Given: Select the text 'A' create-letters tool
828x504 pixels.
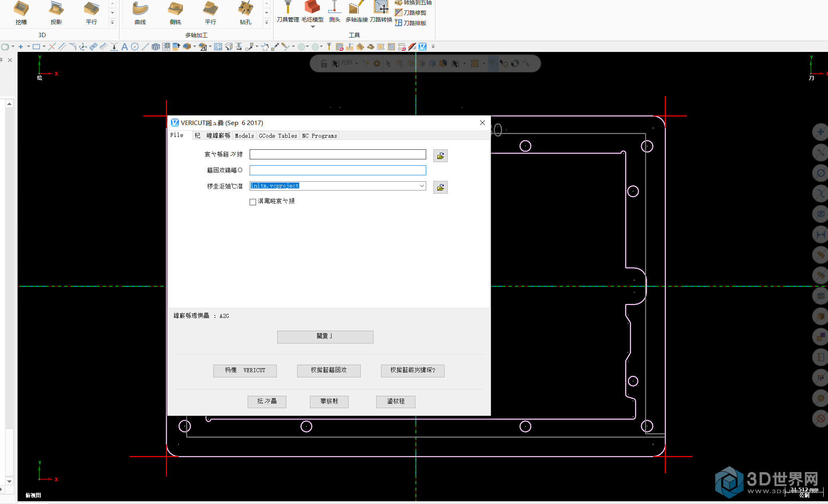Looking at the screenshot, I should point(125,47).
